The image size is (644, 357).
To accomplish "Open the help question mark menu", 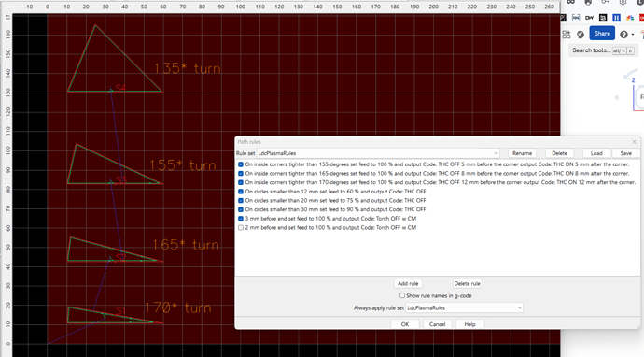I will click(623, 35).
